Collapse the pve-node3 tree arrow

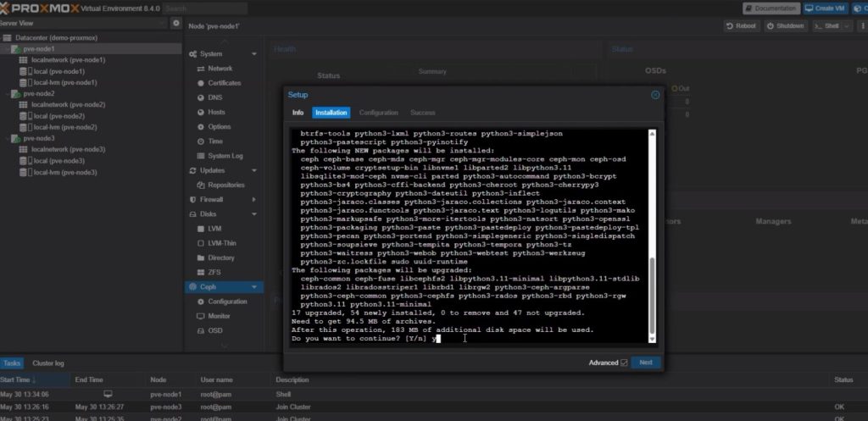[x=7, y=138]
